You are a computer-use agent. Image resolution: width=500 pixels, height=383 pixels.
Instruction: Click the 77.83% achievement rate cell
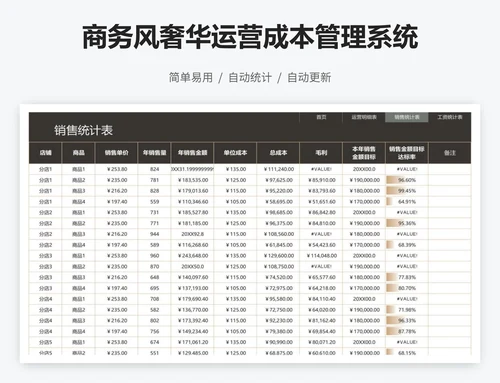pos(407,277)
